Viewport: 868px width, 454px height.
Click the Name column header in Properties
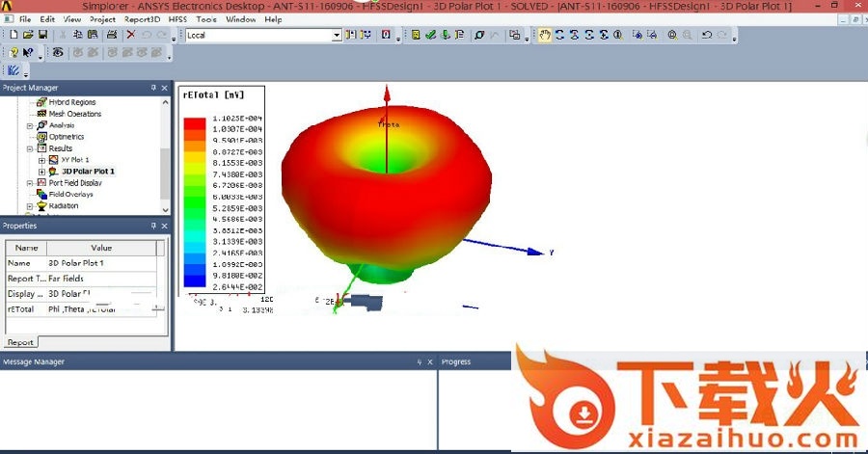(26, 248)
